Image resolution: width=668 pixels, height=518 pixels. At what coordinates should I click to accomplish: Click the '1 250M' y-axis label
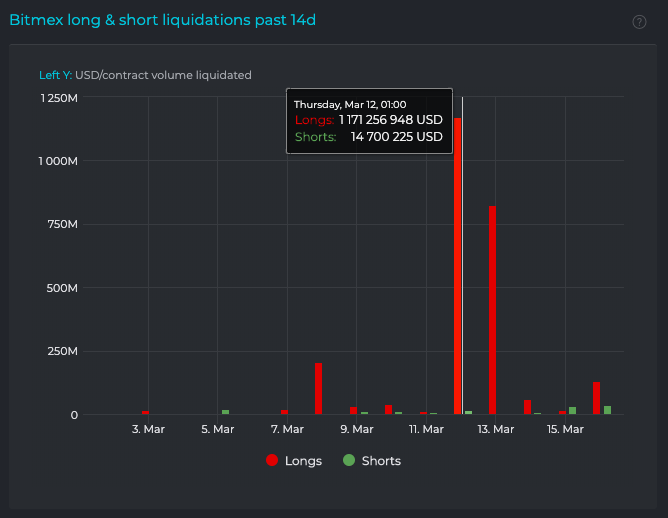[59, 98]
